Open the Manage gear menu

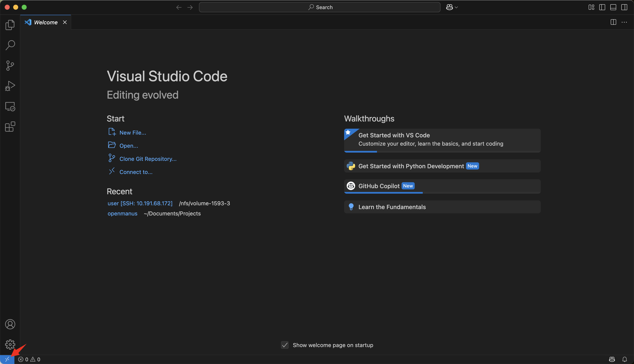[x=10, y=345]
